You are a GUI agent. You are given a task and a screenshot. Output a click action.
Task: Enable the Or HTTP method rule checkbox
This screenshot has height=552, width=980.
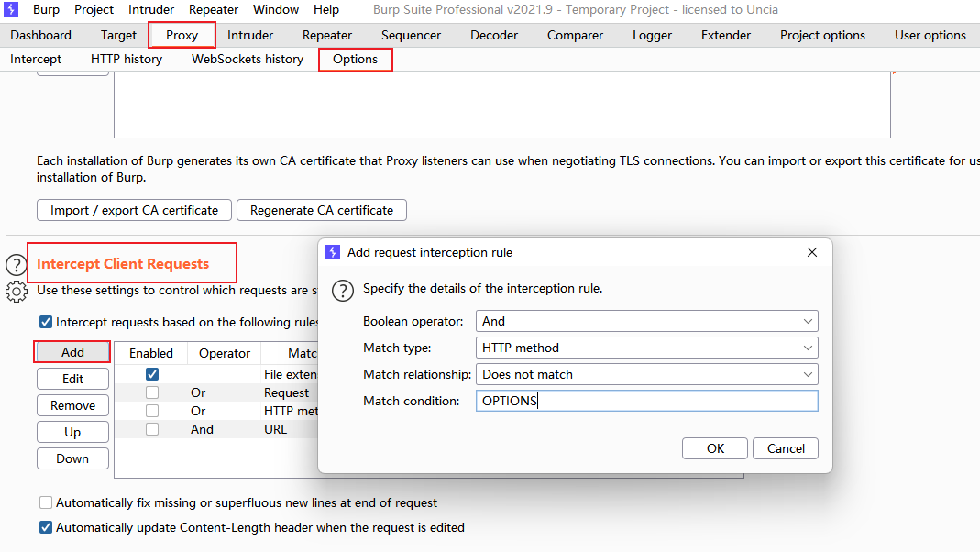click(152, 411)
